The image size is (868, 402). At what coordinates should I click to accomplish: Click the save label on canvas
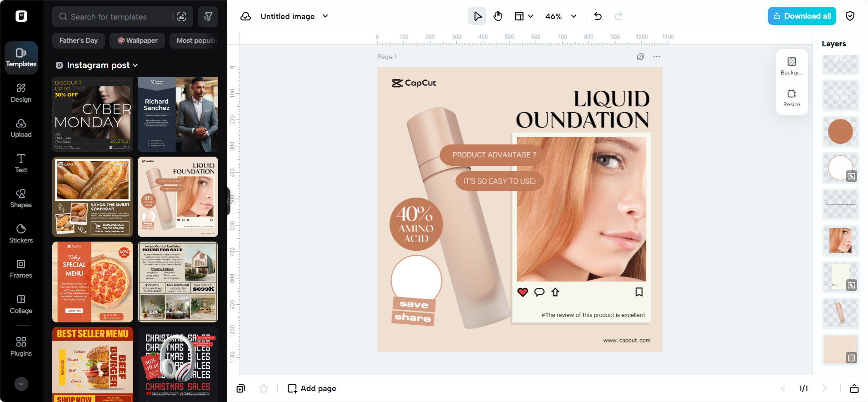click(x=414, y=304)
